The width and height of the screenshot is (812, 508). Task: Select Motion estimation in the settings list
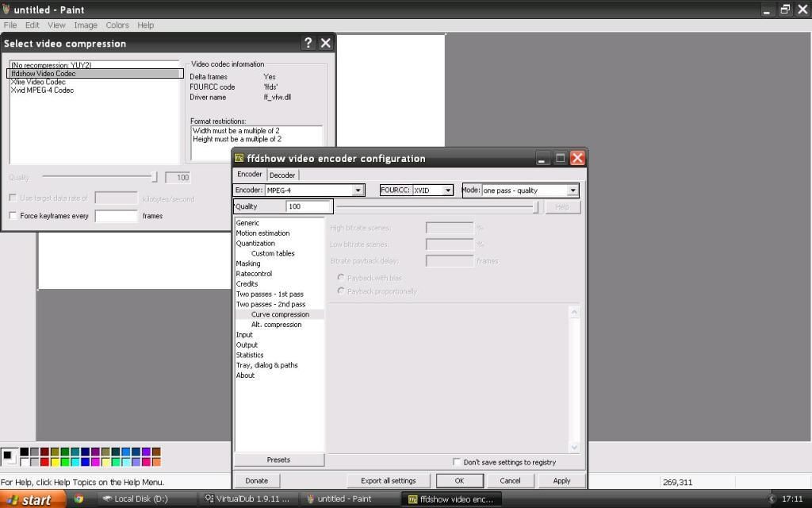click(x=262, y=233)
